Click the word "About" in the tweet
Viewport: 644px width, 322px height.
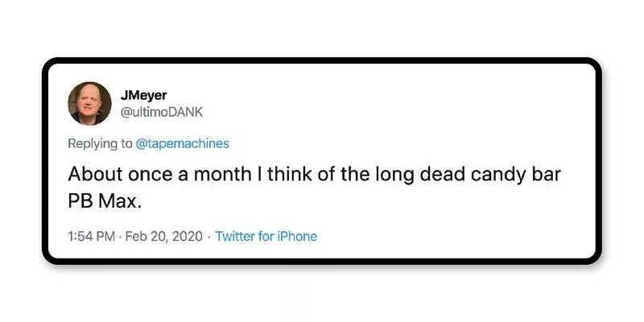pos(91,174)
